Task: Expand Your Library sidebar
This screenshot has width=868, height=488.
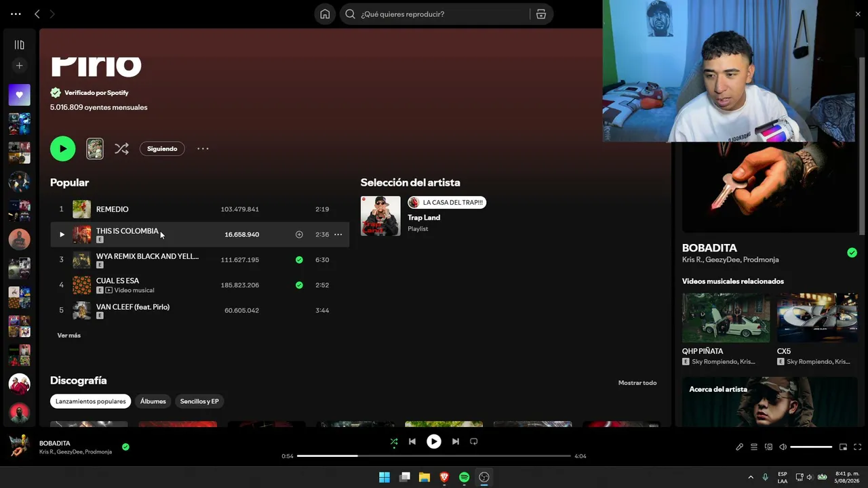Action: (x=19, y=45)
